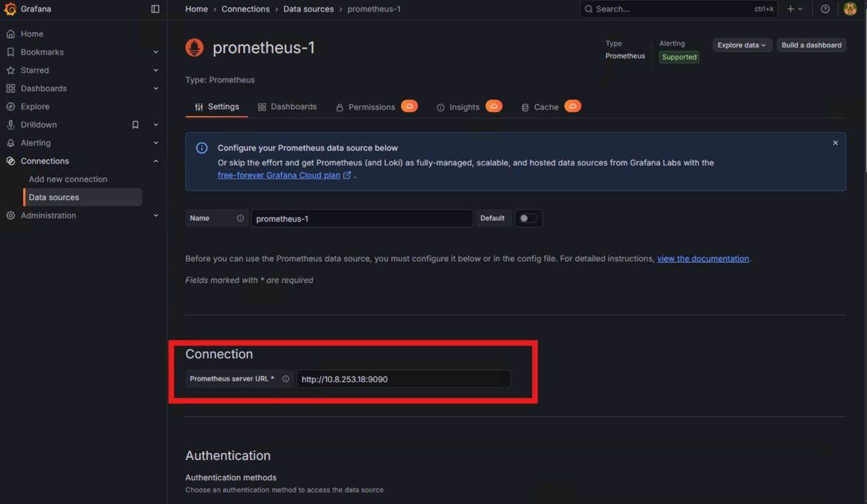The image size is (867, 504).
Task: Open the view the documentation link
Action: coord(702,259)
